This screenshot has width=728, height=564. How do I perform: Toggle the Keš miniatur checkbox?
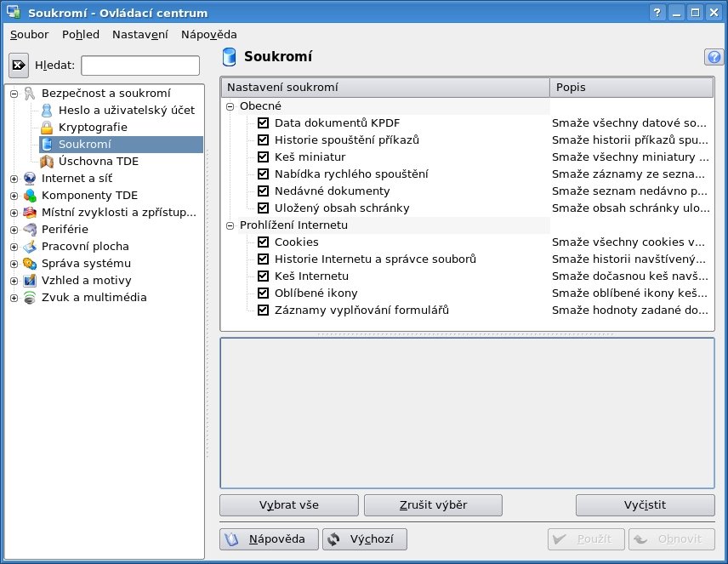264,157
